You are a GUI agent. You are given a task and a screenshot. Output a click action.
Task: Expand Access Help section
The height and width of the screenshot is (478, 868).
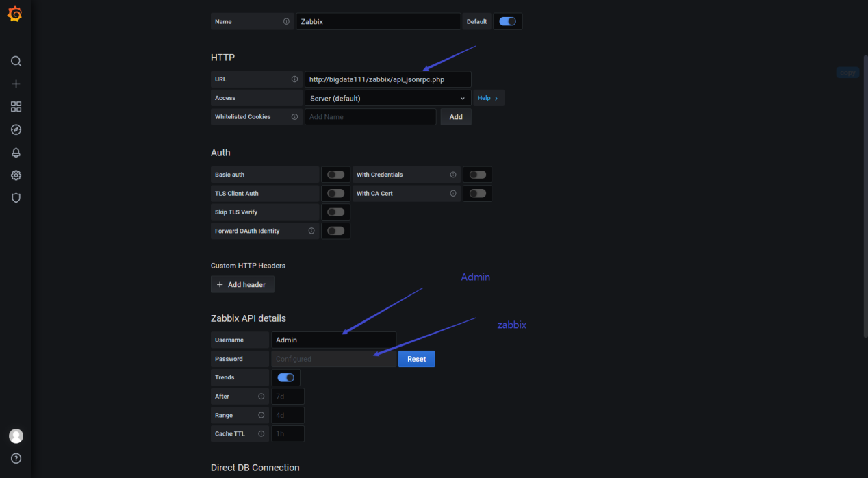tap(488, 98)
